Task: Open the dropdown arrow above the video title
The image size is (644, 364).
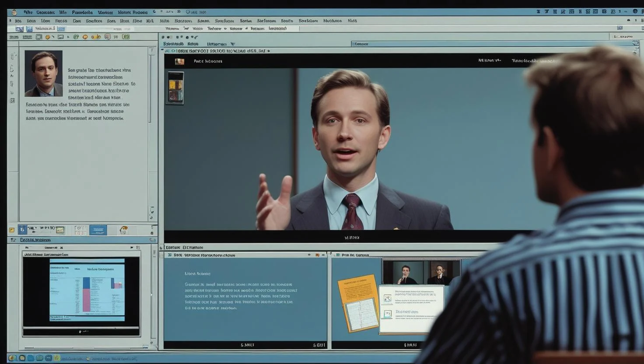Action: (233, 44)
